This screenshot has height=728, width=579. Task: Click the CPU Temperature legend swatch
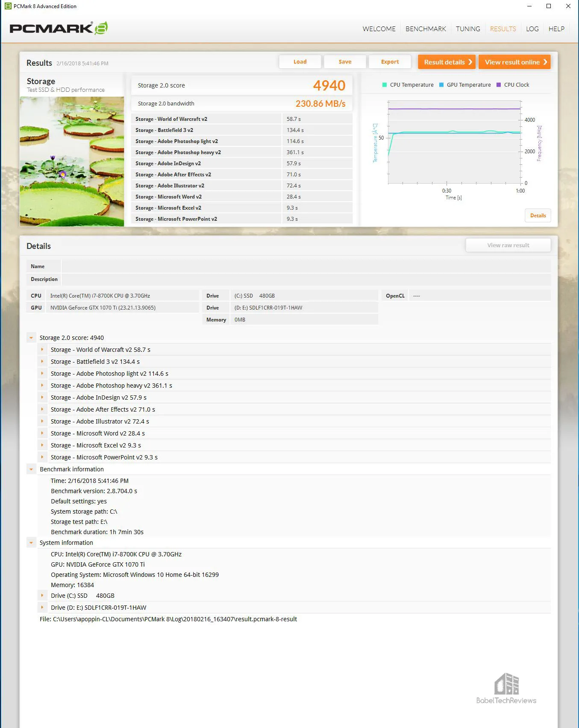click(x=385, y=85)
